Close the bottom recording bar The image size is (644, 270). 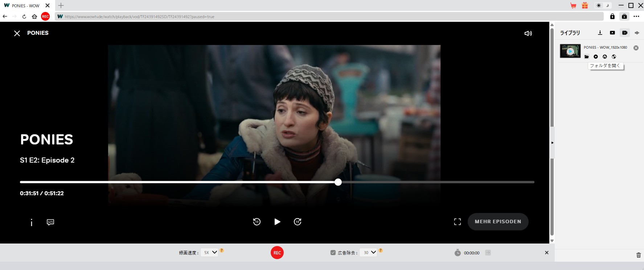(547, 253)
